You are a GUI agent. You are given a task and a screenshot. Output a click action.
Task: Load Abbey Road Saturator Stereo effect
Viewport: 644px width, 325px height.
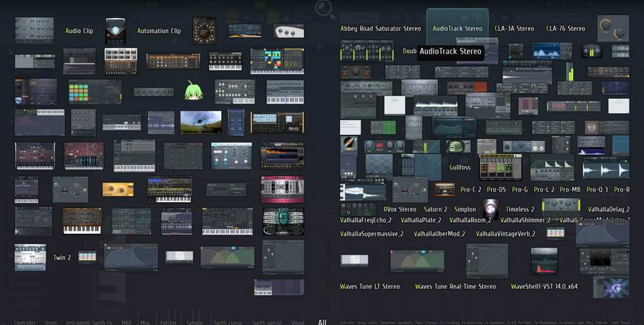382,29
